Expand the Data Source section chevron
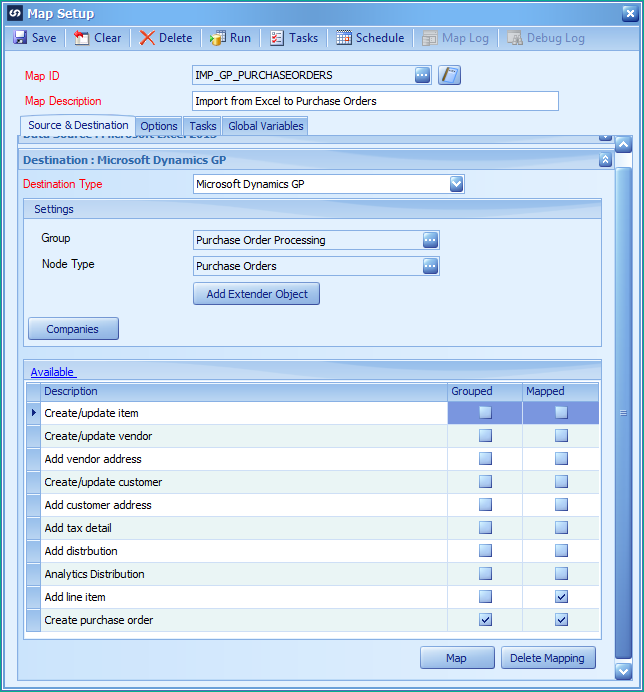The image size is (644, 692). click(605, 138)
